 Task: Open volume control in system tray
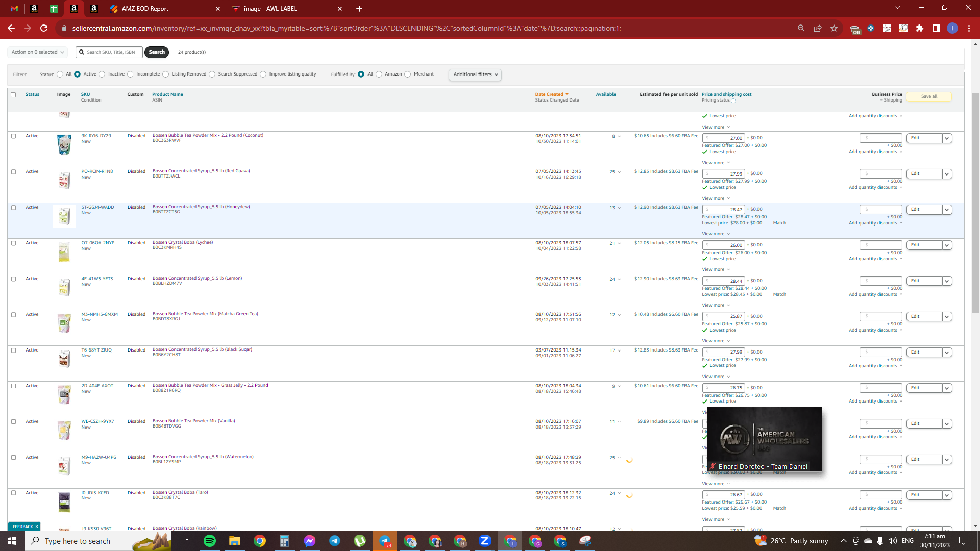[892, 541]
